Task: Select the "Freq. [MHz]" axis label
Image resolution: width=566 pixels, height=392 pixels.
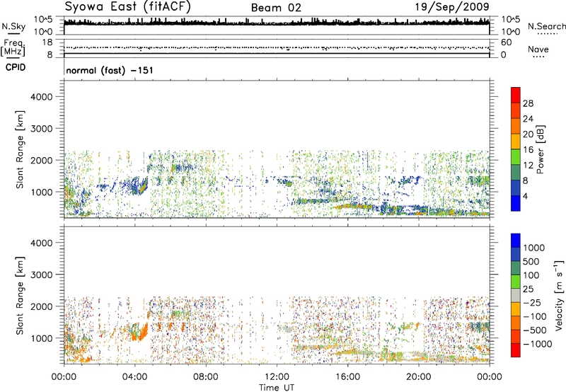Action: [13, 48]
